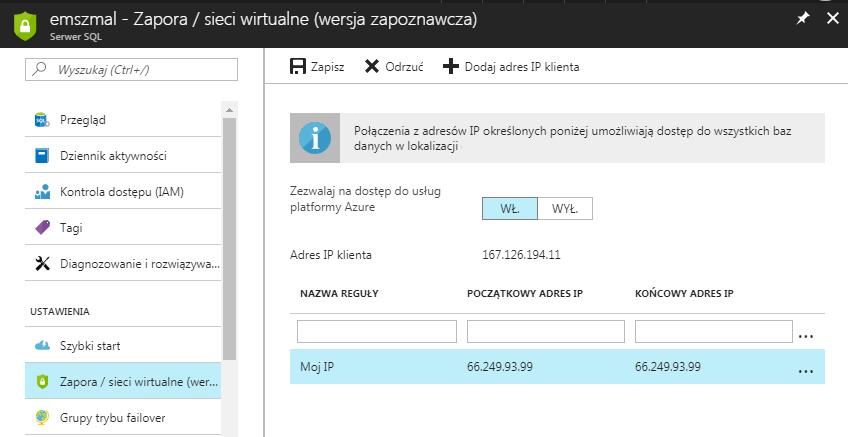Turn Azure services access WYŁ.

565,209
